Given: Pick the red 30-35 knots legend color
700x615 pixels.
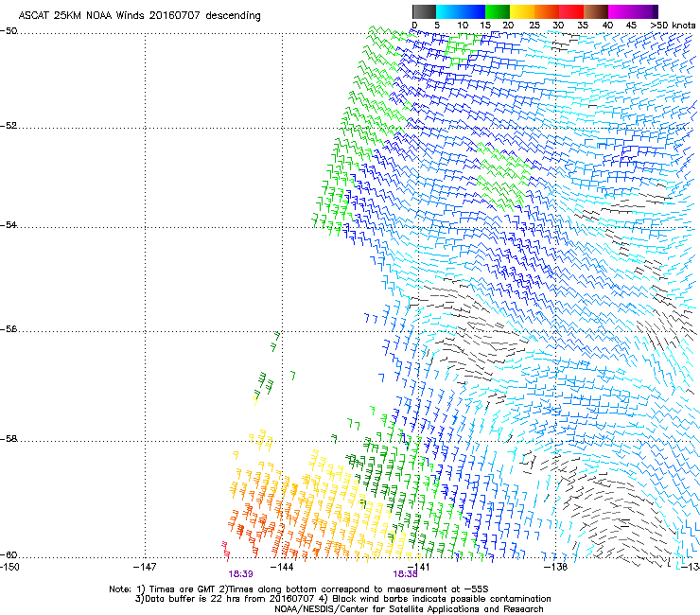Looking at the screenshot, I should click(x=571, y=11).
